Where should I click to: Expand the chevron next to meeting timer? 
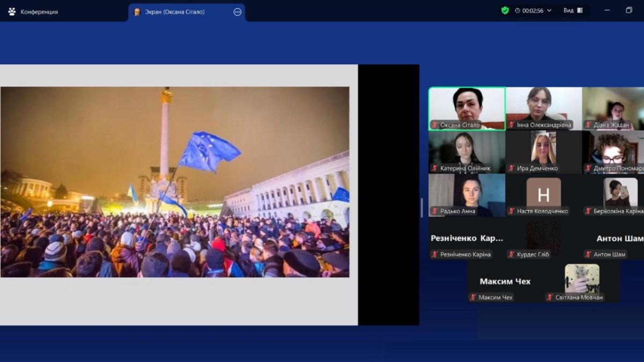pyautogui.click(x=549, y=11)
